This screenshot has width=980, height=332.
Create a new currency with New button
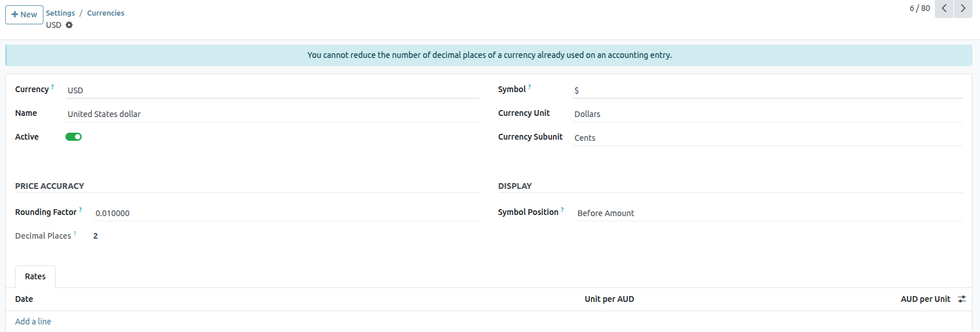coord(24,14)
